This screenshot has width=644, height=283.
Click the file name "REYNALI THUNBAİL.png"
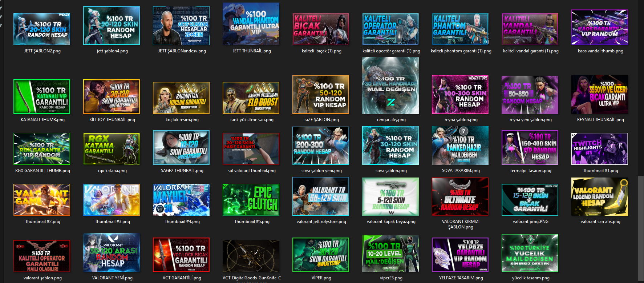point(600,120)
